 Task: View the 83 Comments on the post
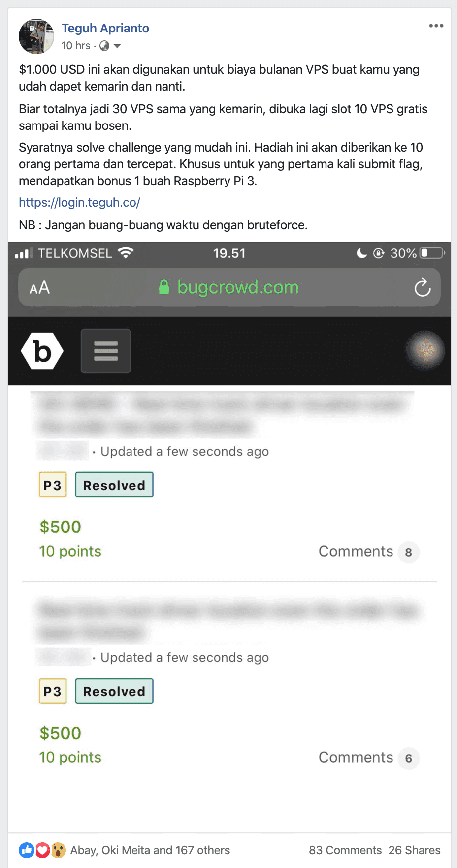[x=345, y=850]
